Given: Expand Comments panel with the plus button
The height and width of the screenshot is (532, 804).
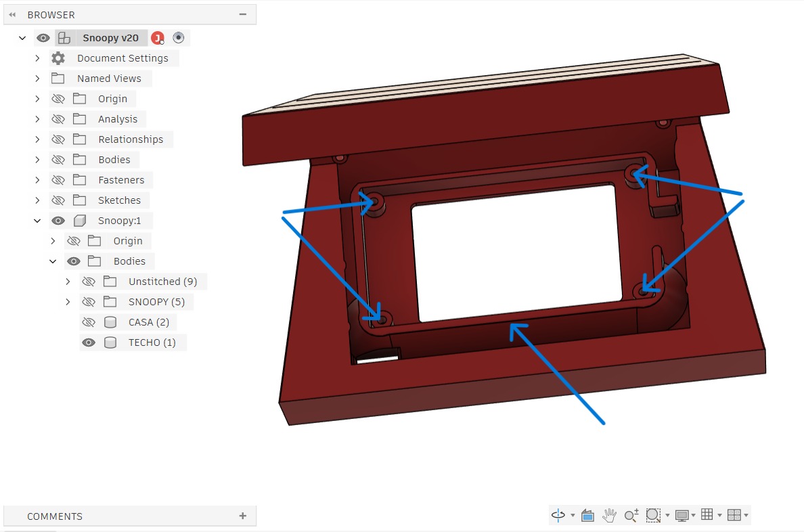Looking at the screenshot, I should click(242, 516).
